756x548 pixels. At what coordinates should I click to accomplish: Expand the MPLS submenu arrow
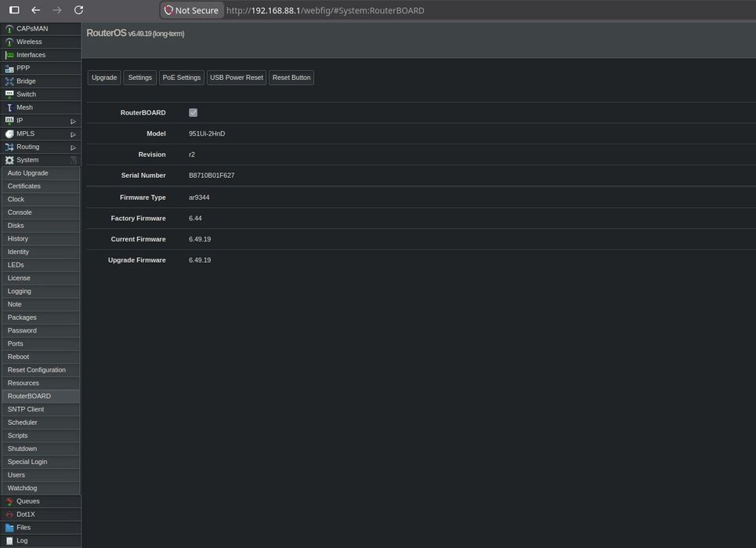74,134
